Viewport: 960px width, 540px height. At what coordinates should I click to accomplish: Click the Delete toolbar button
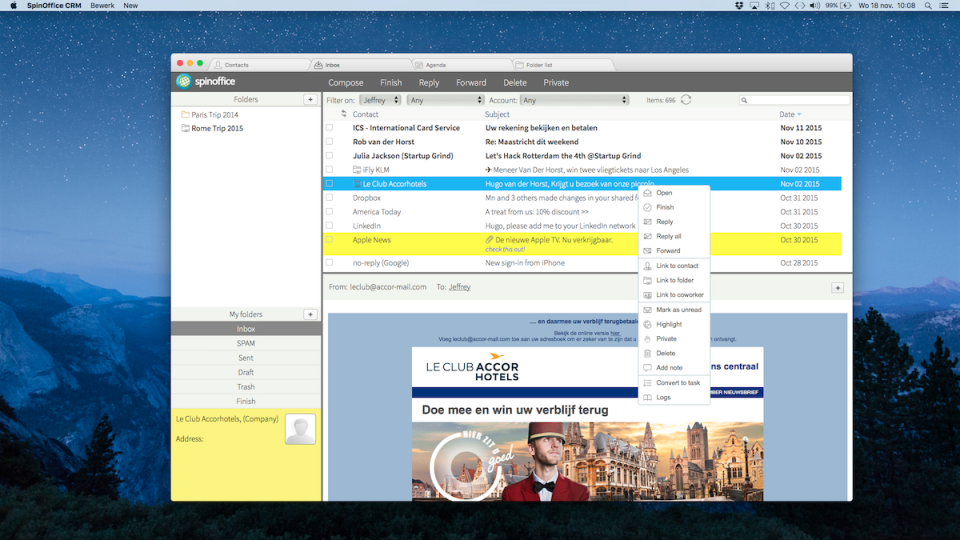tap(515, 83)
